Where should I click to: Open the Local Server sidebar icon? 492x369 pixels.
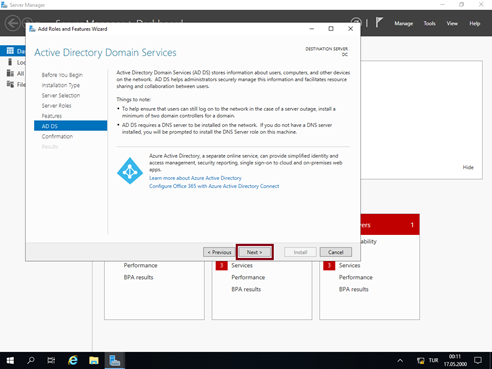[10, 62]
